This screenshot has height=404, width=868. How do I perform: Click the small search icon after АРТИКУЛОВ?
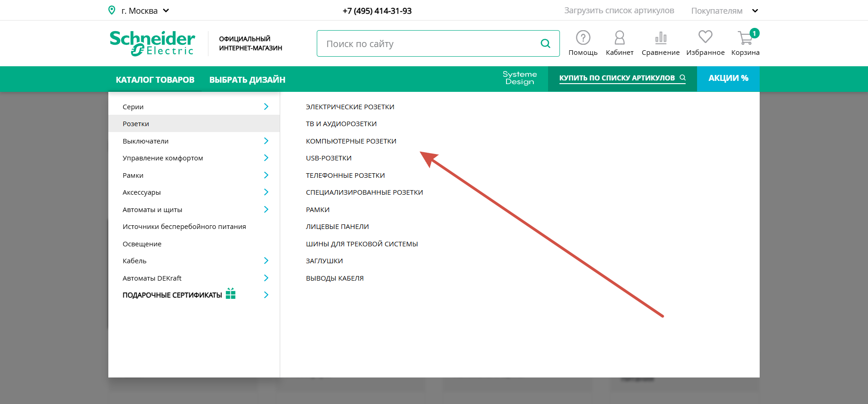pos(682,78)
